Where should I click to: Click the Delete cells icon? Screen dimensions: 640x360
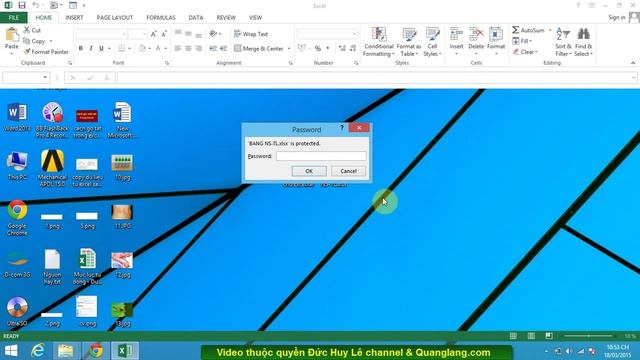[x=476, y=34]
